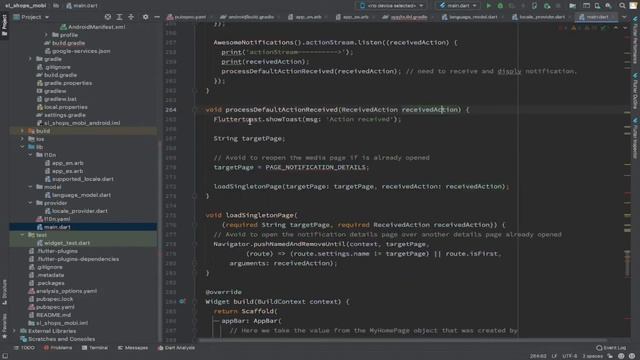Screen dimensions: 640x360
Task: Open Flutter Performance side panel
Action: tap(635, 40)
